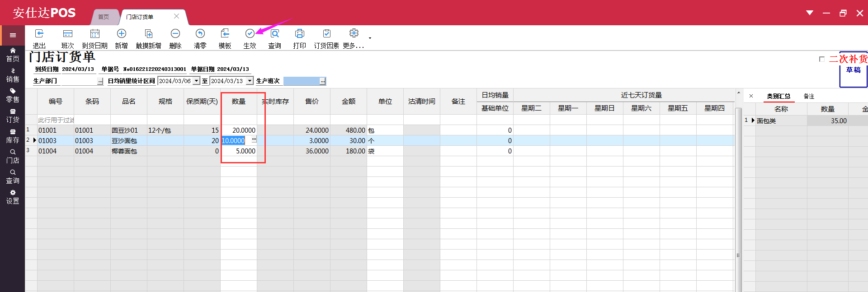Expand the toolbar overflow arrow after 更多
The width and height of the screenshot is (868, 292).
370,38
